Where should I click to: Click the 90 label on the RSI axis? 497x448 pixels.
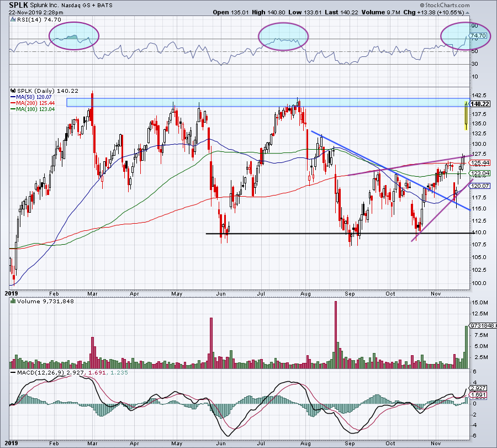pyautogui.click(x=474, y=26)
